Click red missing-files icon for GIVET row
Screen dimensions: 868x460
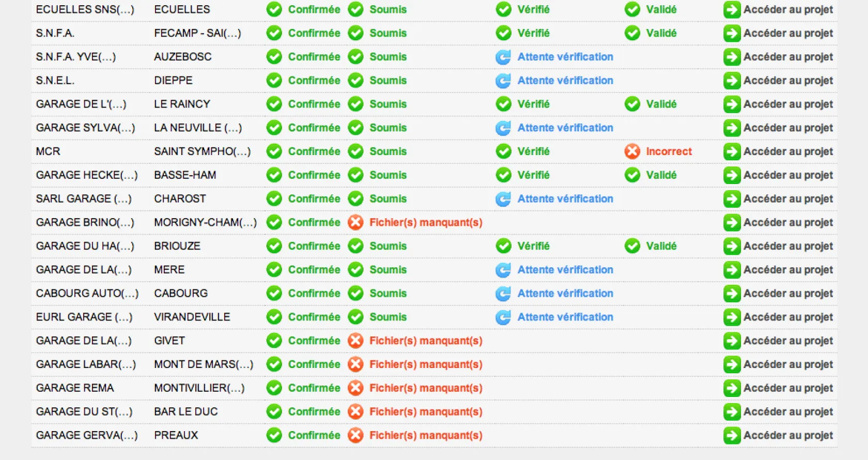(355, 341)
